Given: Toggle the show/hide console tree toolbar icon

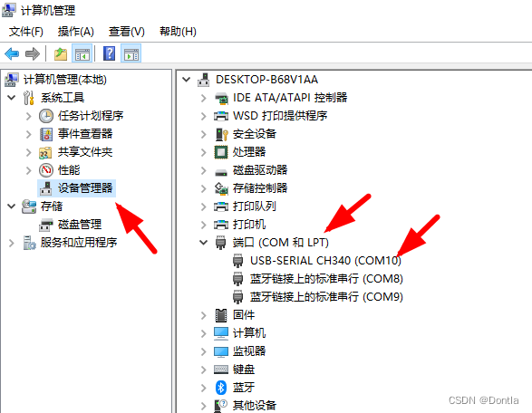Looking at the screenshot, I should coord(82,53).
